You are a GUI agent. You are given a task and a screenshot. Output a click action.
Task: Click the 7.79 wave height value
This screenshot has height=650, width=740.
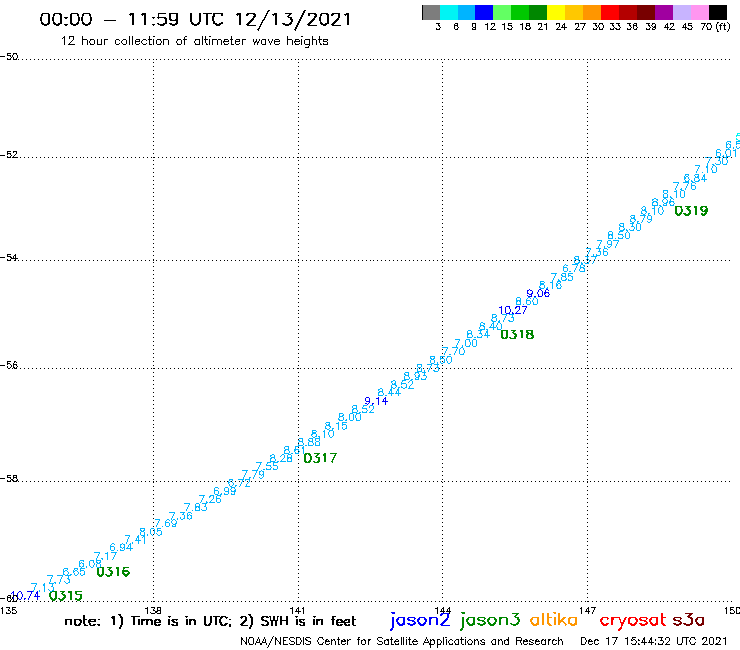tap(253, 474)
